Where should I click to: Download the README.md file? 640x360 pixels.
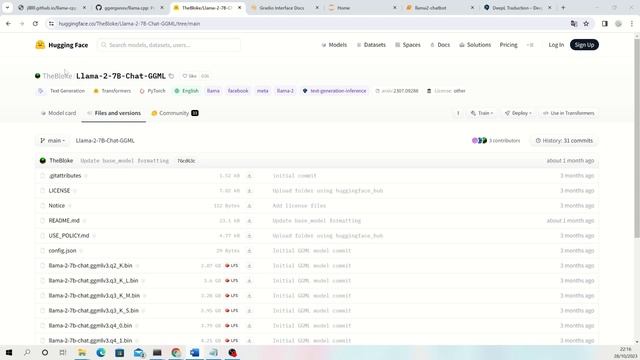(249, 221)
